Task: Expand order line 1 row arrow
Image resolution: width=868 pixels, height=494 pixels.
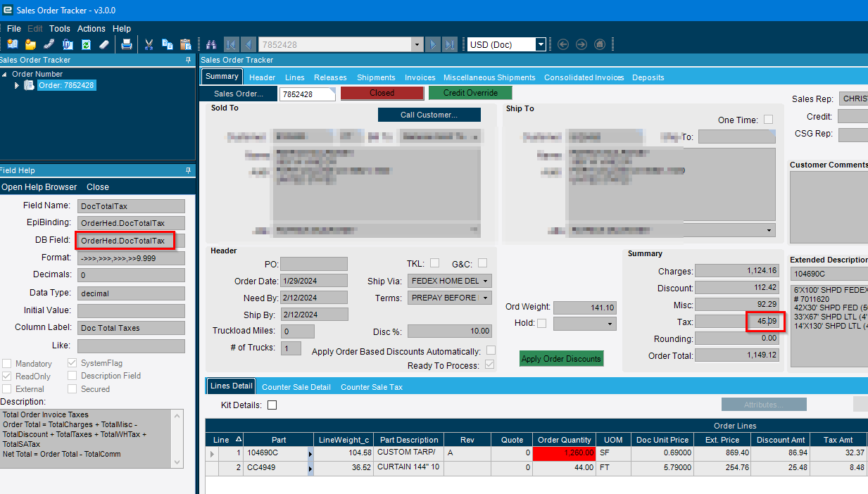Action: pyautogui.click(x=212, y=454)
